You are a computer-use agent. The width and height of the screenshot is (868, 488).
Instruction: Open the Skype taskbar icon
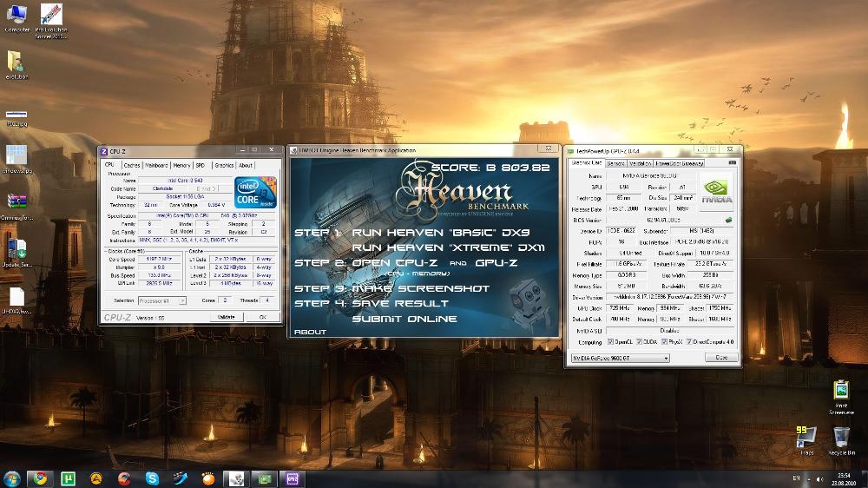coord(152,478)
